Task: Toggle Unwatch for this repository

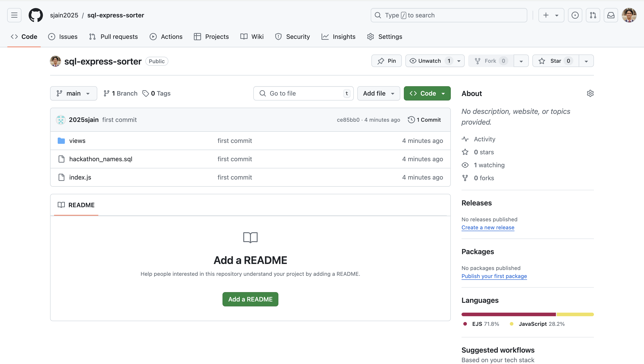Action: 426,61
